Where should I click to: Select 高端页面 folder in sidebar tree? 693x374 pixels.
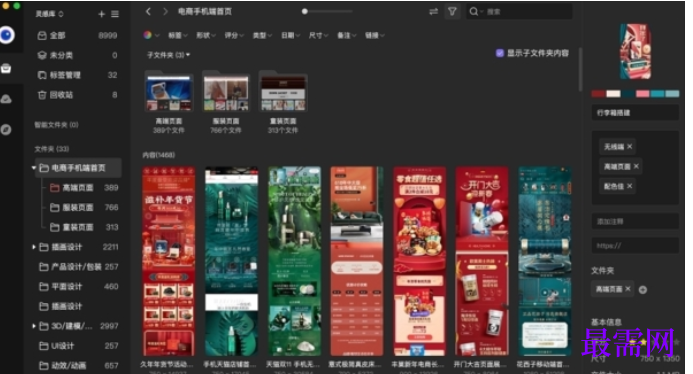pos(84,188)
